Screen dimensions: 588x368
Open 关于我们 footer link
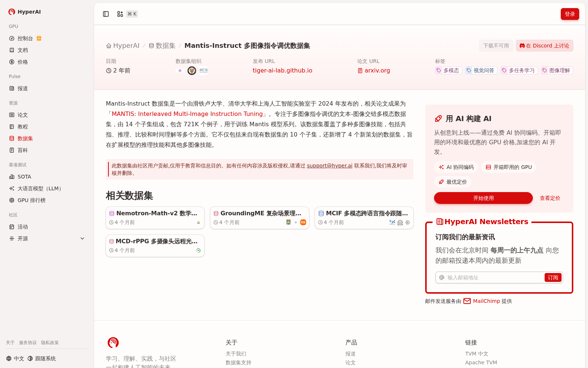(x=236, y=354)
